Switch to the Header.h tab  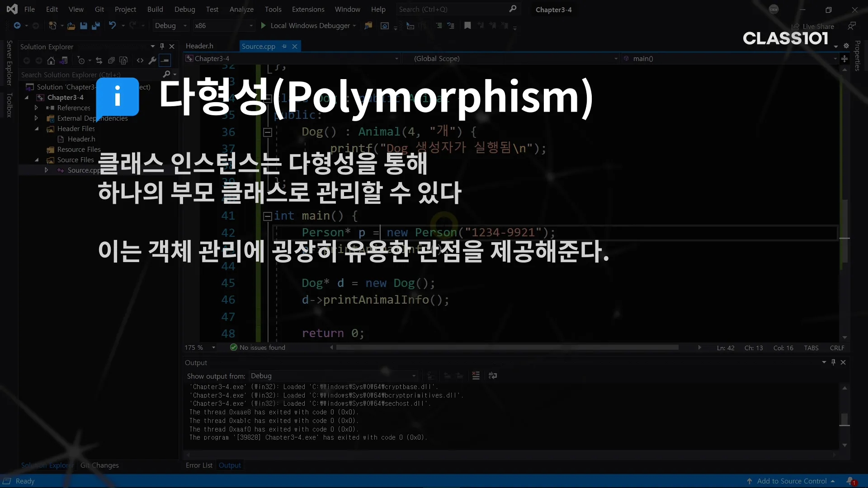tap(199, 46)
